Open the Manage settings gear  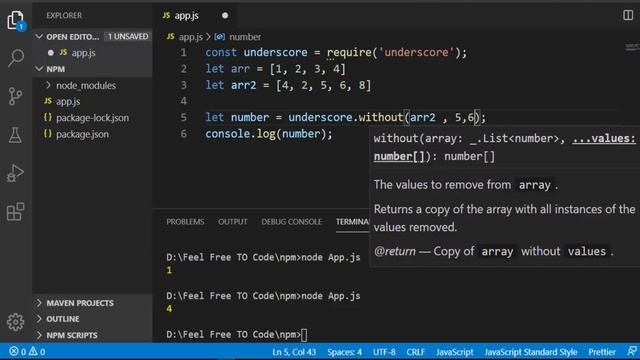pyautogui.click(x=16, y=322)
